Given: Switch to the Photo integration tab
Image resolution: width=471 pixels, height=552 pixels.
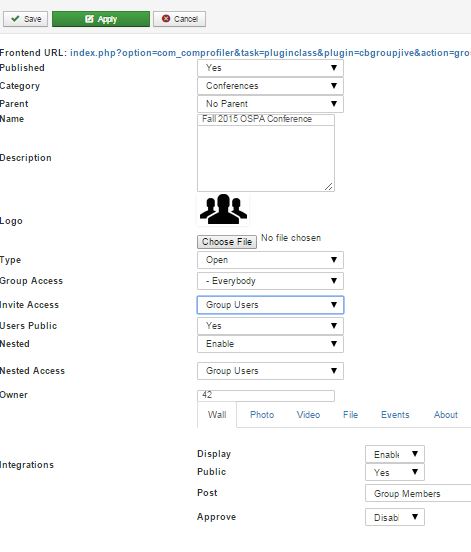Looking at the screenshot, I should 262,415.
